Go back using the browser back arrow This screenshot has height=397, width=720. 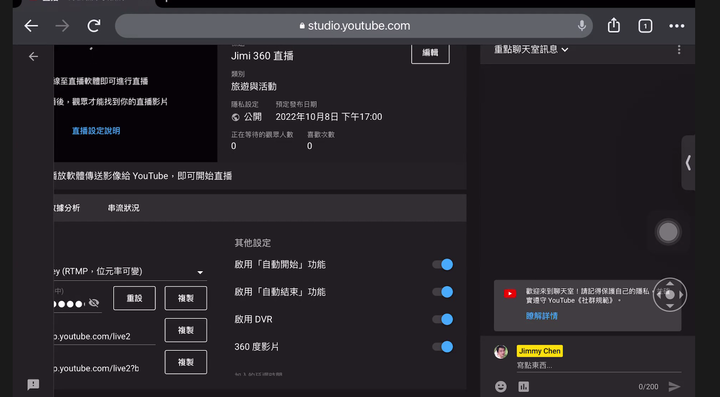[x=31, y=26]
